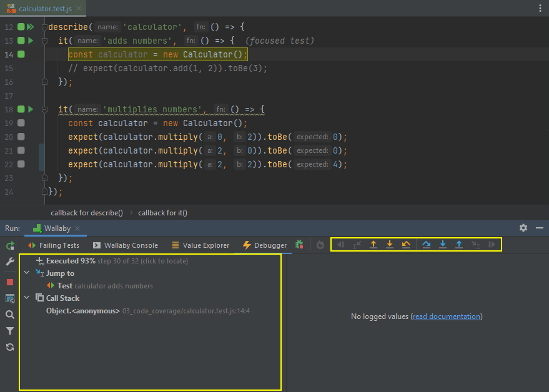Click the green coverage indicator on line 12
This screenshot has width=549, height=392.
(x=21, y=27)
